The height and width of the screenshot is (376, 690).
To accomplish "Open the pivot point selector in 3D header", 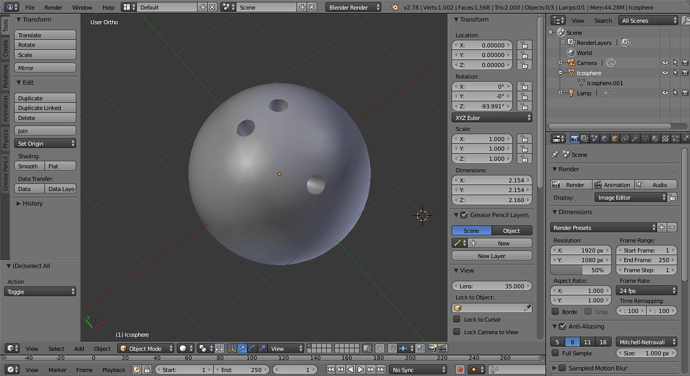I will point(205,348).
